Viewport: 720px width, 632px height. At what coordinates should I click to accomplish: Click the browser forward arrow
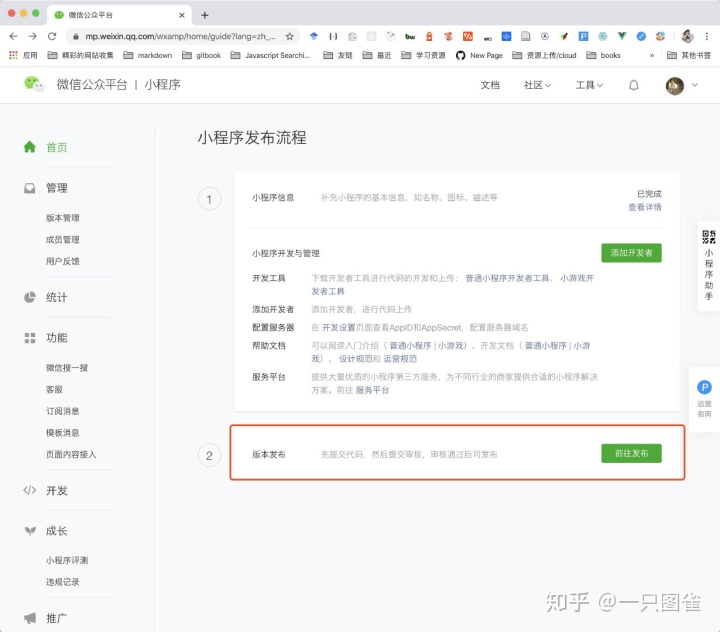[x=33, y=36]
